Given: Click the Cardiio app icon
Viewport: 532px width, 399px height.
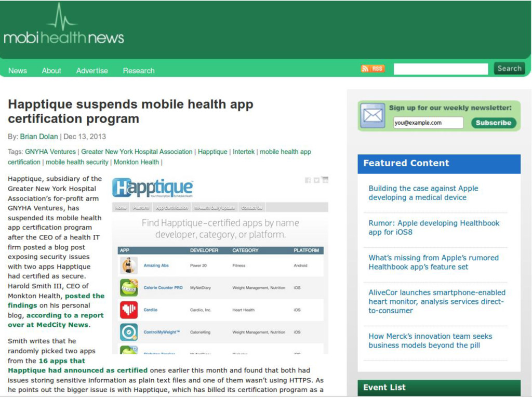Looking at the screenshot, I should (x=129, y=310).
